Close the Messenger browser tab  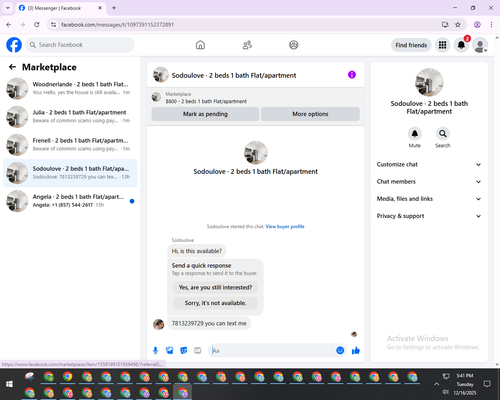pyautogui.click(x=100, y=8)
